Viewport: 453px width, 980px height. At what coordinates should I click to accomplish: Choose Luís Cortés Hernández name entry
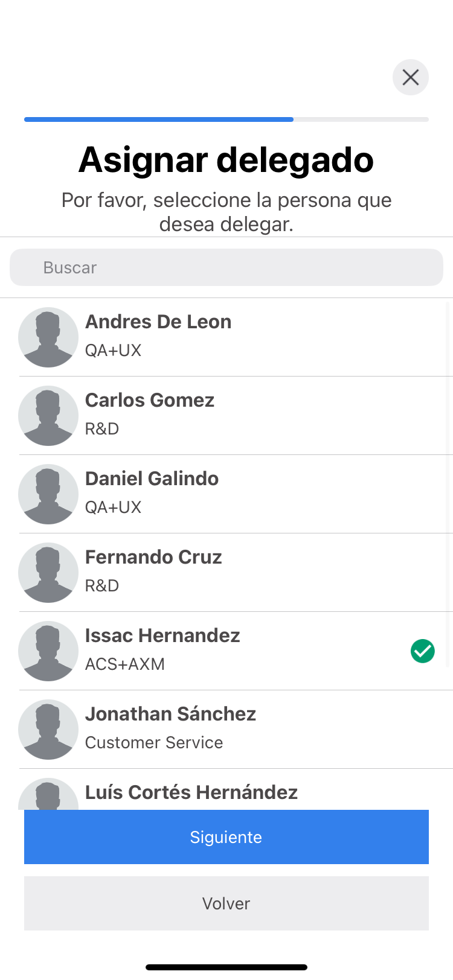[191, 793]
